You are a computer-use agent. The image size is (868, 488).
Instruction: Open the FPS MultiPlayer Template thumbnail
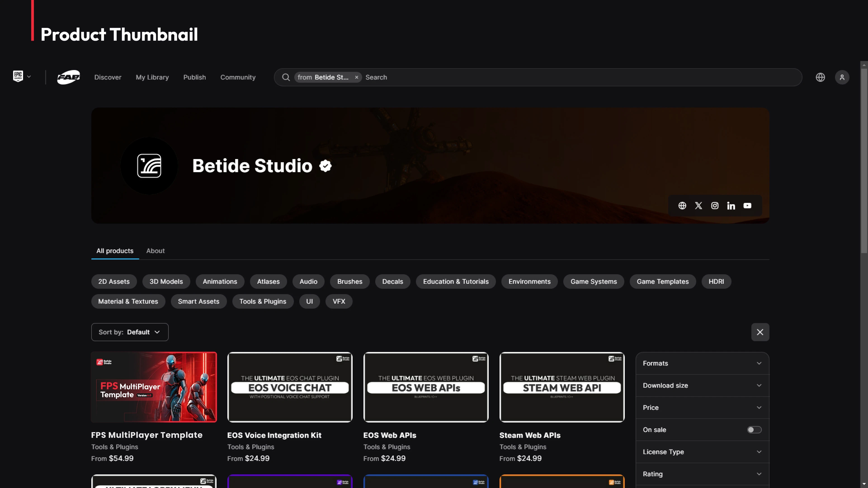154,387
